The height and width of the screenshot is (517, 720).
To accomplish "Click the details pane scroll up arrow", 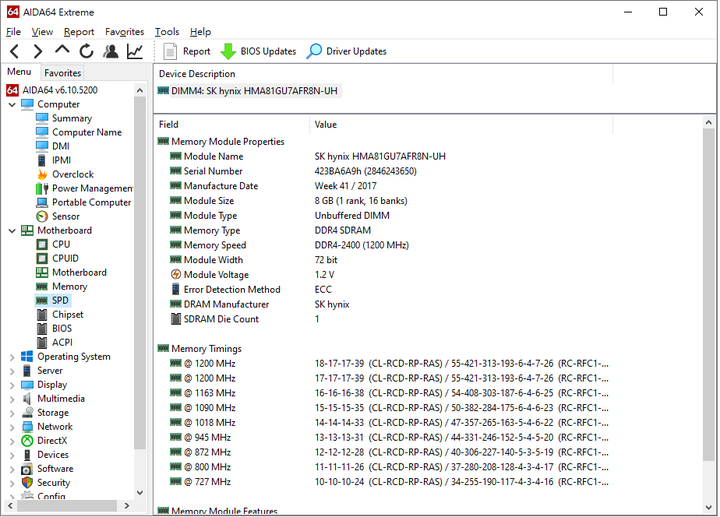I will click(708, 123).
